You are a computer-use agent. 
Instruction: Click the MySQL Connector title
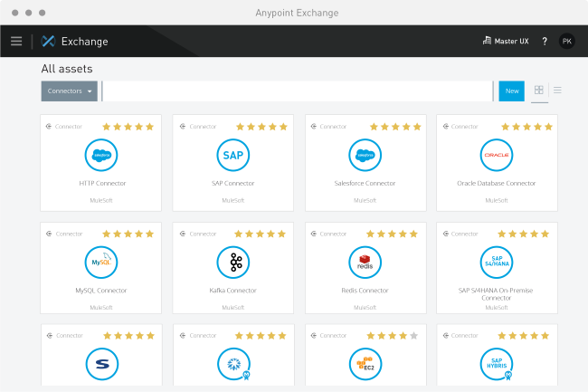point(101,291)
